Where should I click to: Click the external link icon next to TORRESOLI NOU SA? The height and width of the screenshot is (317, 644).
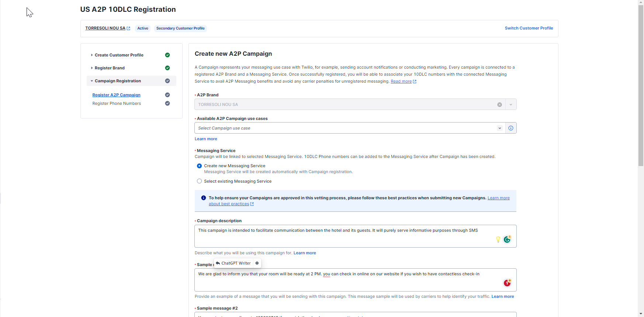tap(128, 28)
